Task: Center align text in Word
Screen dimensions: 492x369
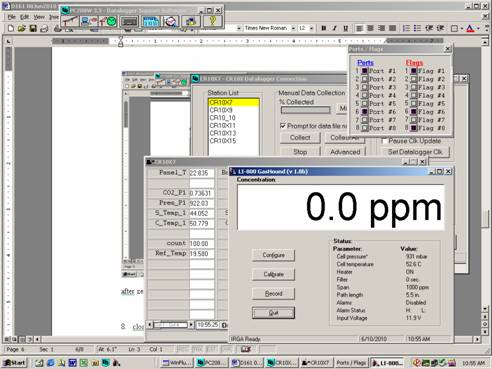Action: [x=370, y=28]
